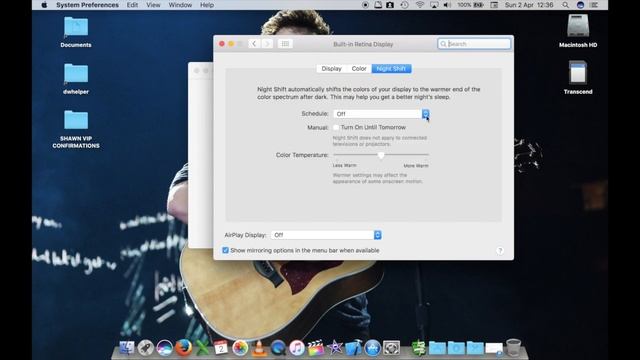Open QuickTime Player from the dock
The image size is (640, 360).
tap(278, 348)
